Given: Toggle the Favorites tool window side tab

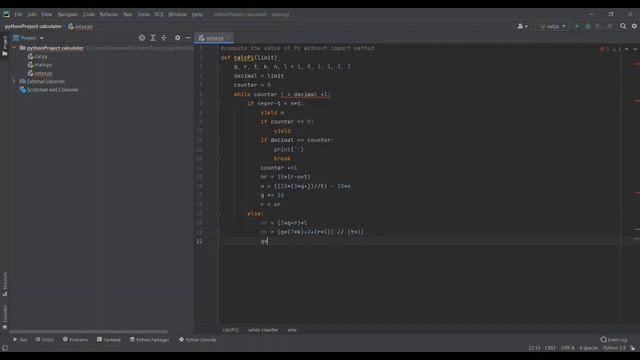Looking at the screenshot, I should (x=4, y=317).
